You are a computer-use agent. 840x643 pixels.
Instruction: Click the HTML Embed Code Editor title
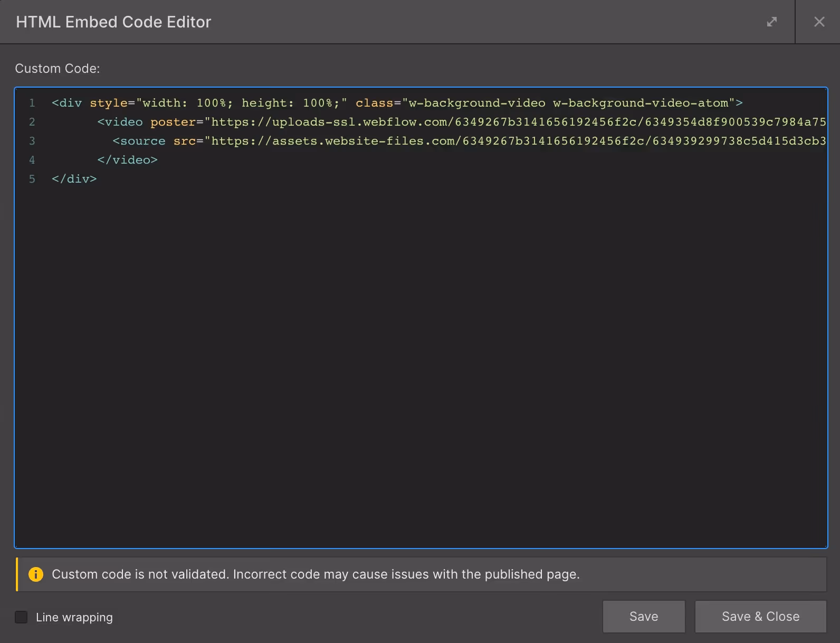click(113, 22)
